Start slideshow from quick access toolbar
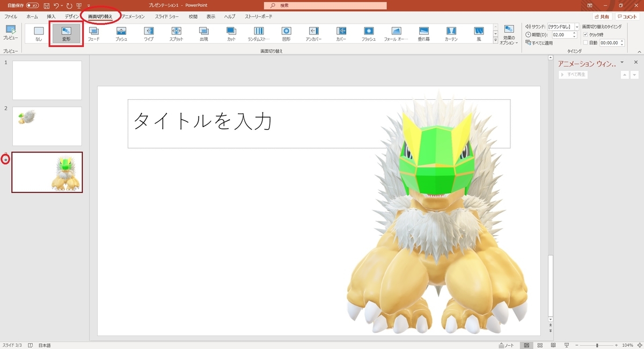Viewport: 644px width, 349px height. point(79,5)
